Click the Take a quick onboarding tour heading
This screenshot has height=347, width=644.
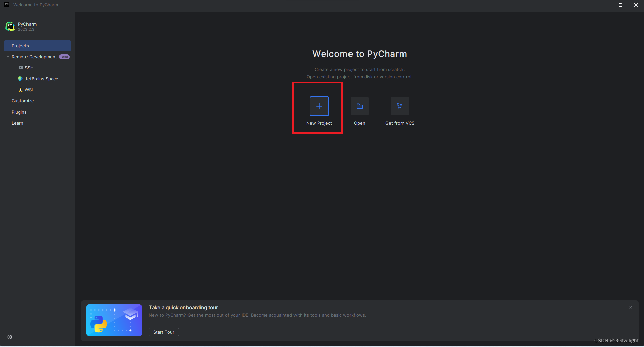(x=183, y=307)
